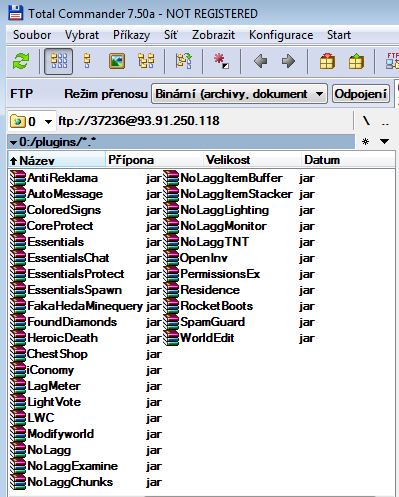
Task: Click the Invert selection toolbar icon
Action: point(221,61)
